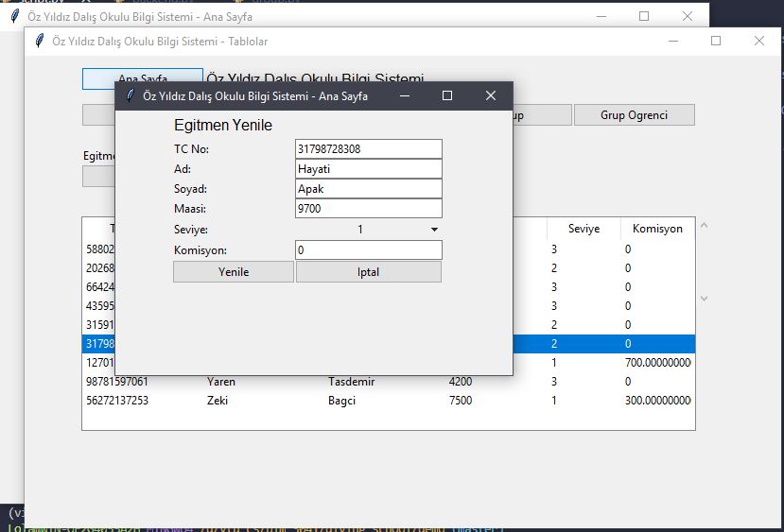Image resolution: width=784 pixels, height=532 pixels.
Task: Edit the Maasi field showing 9700
Action: click(x=369, y=208)
